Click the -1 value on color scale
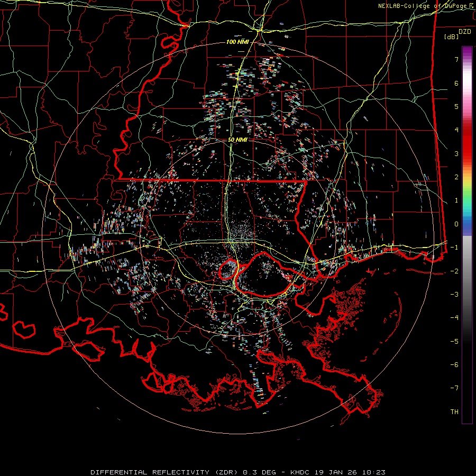Viewport: 476px width, 476px height. (454, 248)
